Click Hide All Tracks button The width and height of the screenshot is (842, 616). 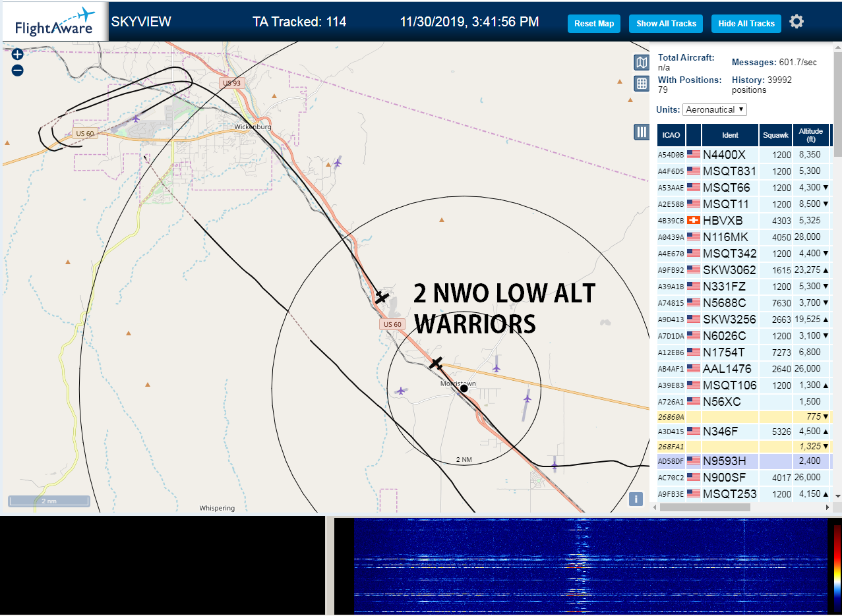(746, 24)
